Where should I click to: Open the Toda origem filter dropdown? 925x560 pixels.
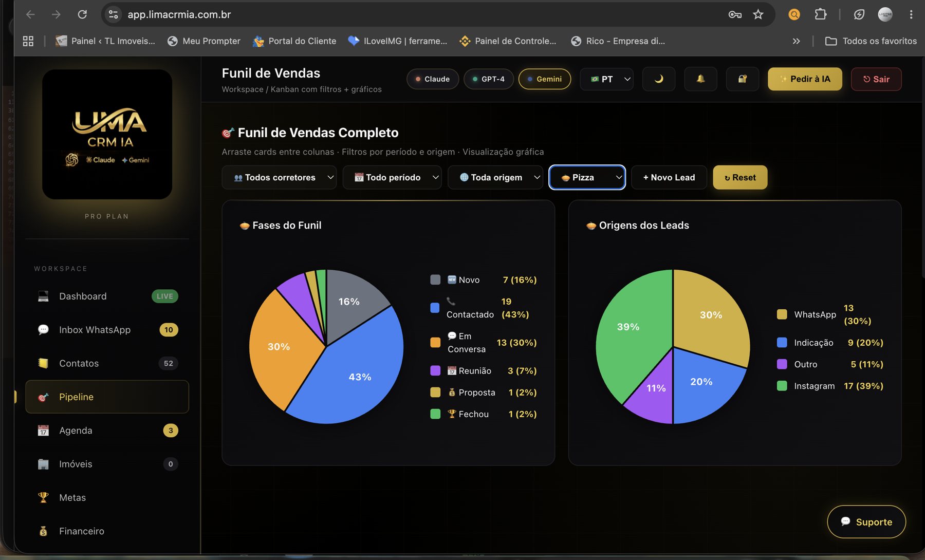495,177
